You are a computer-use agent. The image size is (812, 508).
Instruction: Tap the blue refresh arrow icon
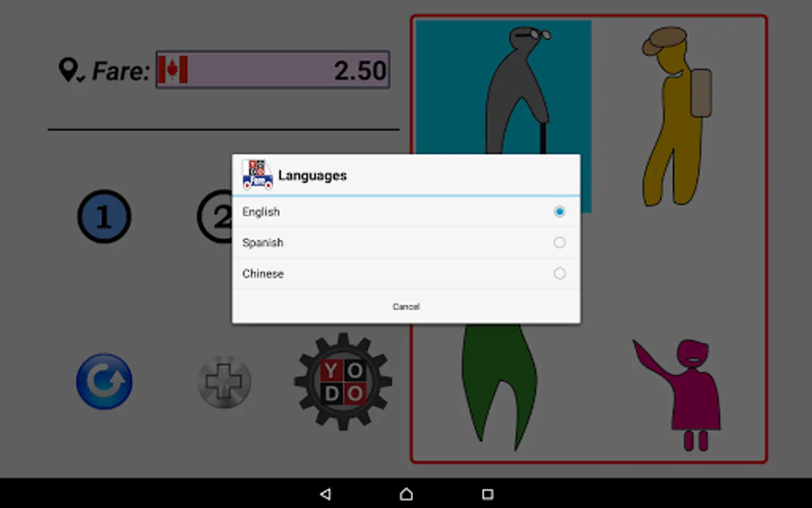104,382
